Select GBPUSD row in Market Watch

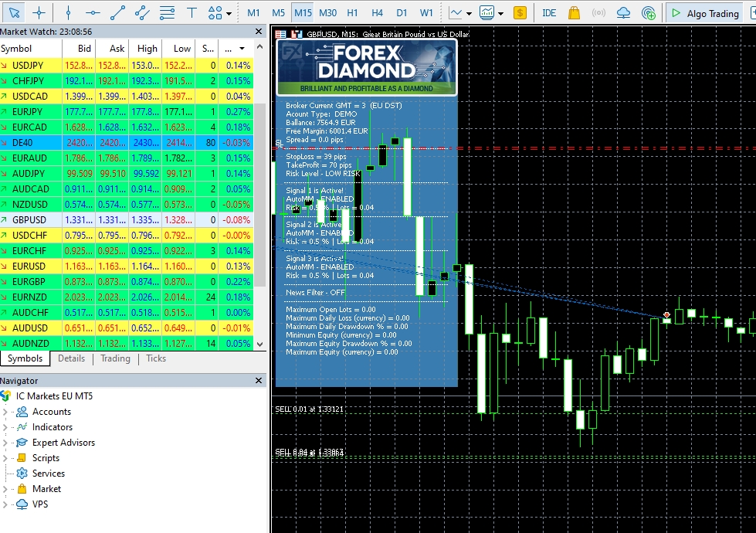(x=127, y=220)
